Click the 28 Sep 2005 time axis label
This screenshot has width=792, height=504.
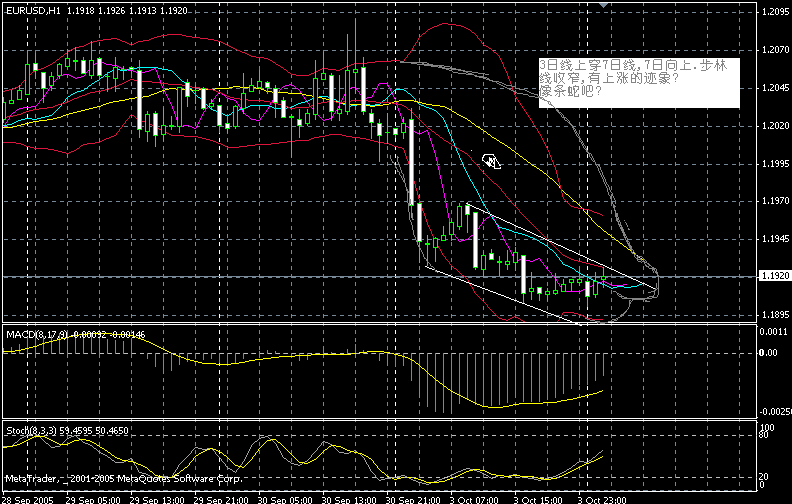(28, 499)
